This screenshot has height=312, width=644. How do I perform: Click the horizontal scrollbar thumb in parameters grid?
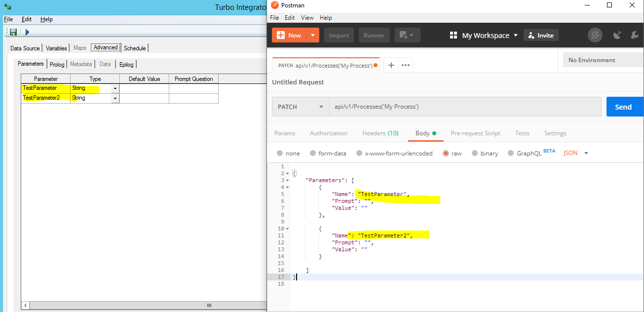click(x=208, y=305)
